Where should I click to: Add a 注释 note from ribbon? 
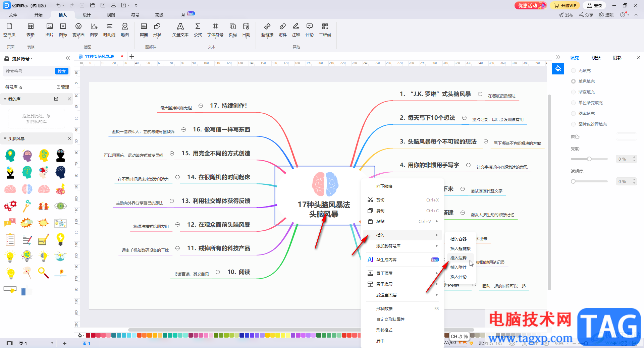296,30
